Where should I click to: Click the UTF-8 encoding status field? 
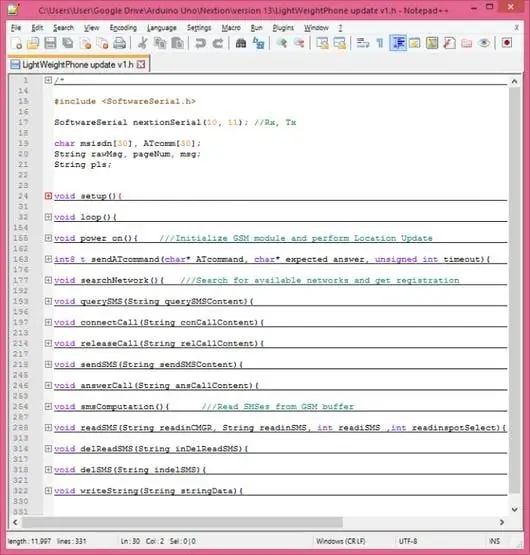pyautogui.click(x=408, y=541)
